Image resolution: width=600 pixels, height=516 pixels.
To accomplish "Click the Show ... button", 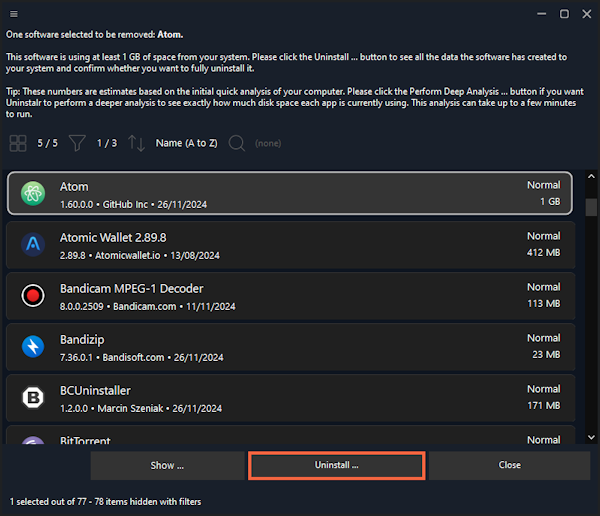I will tap(167, 465).
